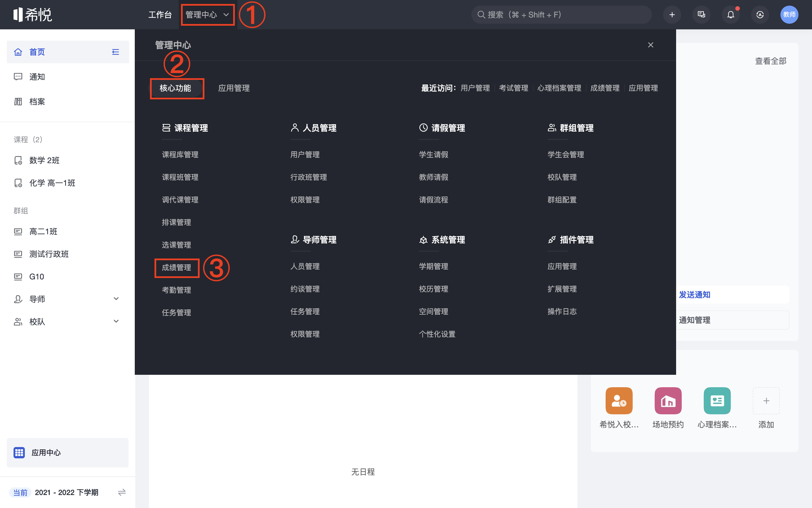
Task: Open recent link 用户管理
Action: tap(475, 88)
